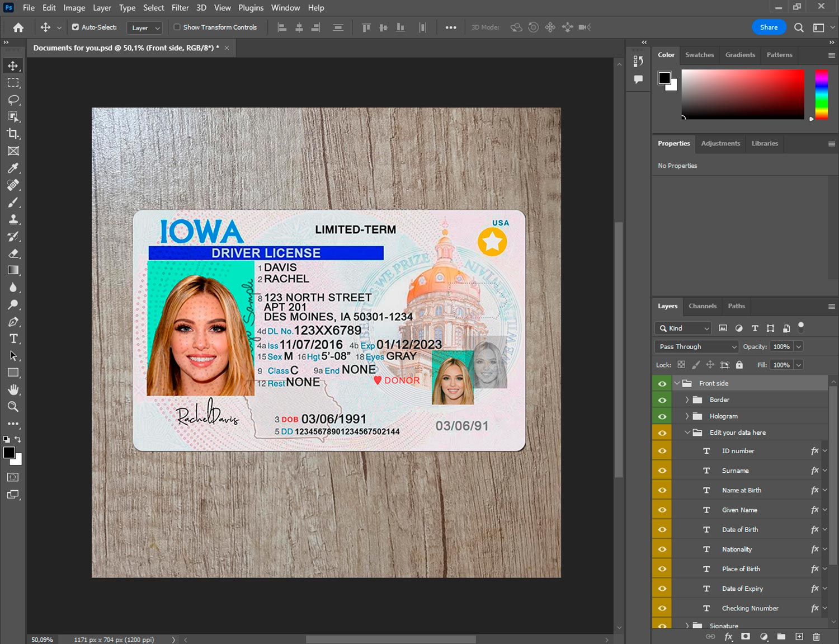Click the rainbow hue slider strip
The image size is (839, 644).
coord(821,94)
